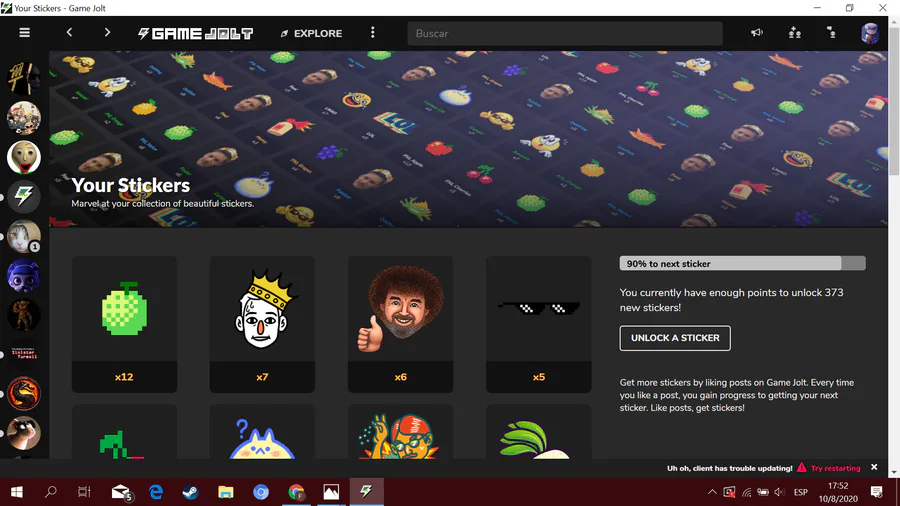Viewport: 900px width, 506px height.
Task: Open Steam from the taskbar
Action: (x=191, y=492)
